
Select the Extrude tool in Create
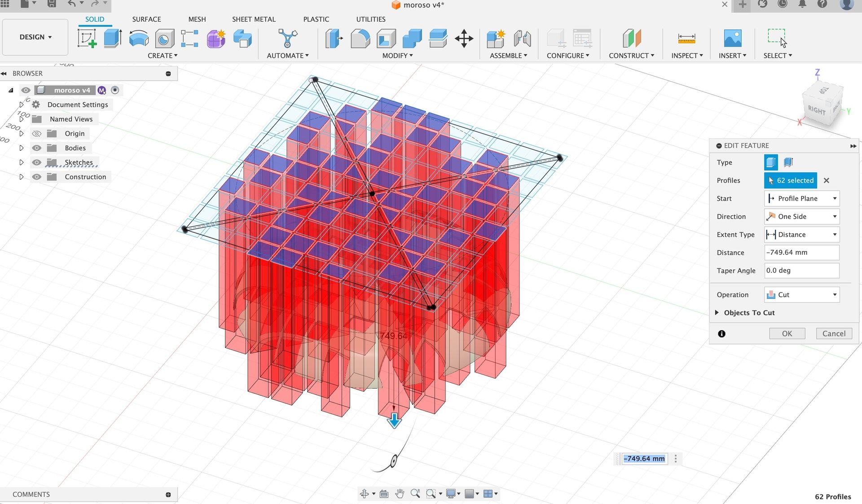click(113, 38)
